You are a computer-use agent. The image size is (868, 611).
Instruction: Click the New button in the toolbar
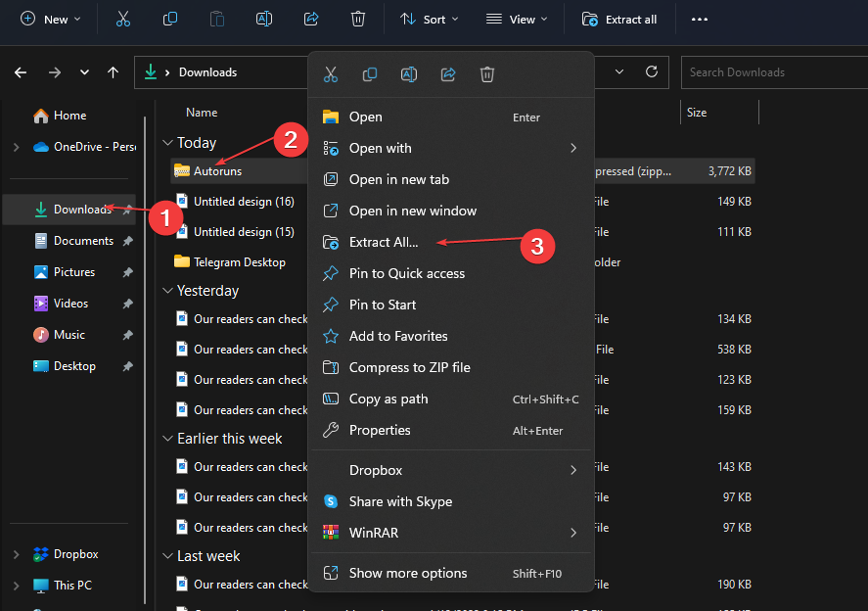(x=51, y=19)
